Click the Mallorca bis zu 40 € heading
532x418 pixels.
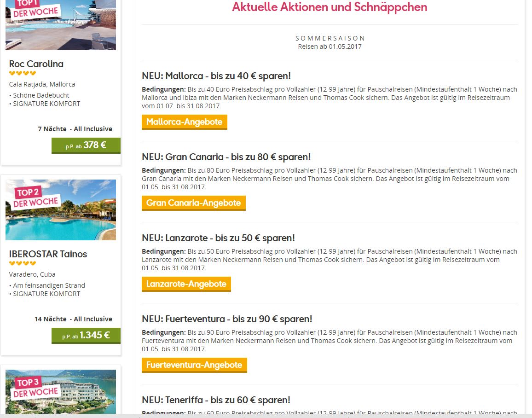(x=216, y=76)
